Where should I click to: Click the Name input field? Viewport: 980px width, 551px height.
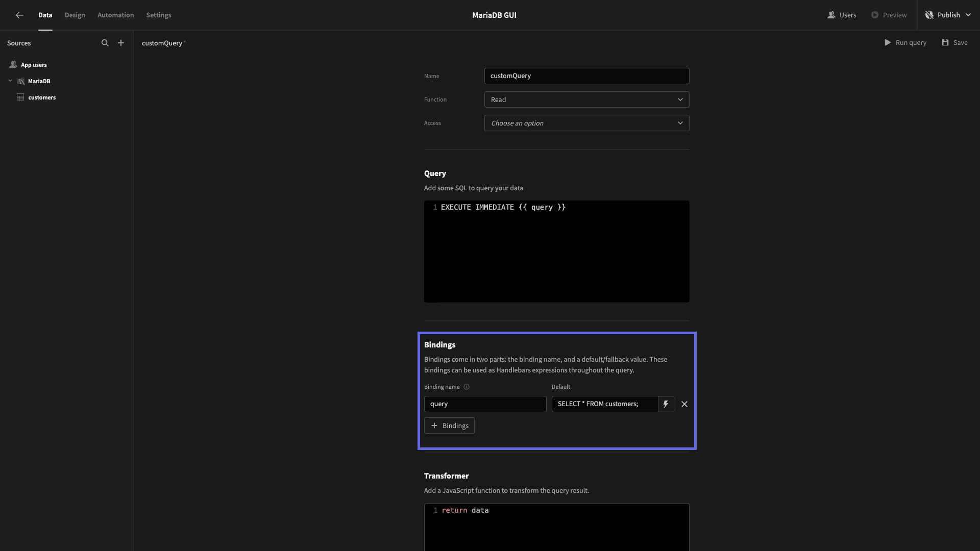pos(586,76)
